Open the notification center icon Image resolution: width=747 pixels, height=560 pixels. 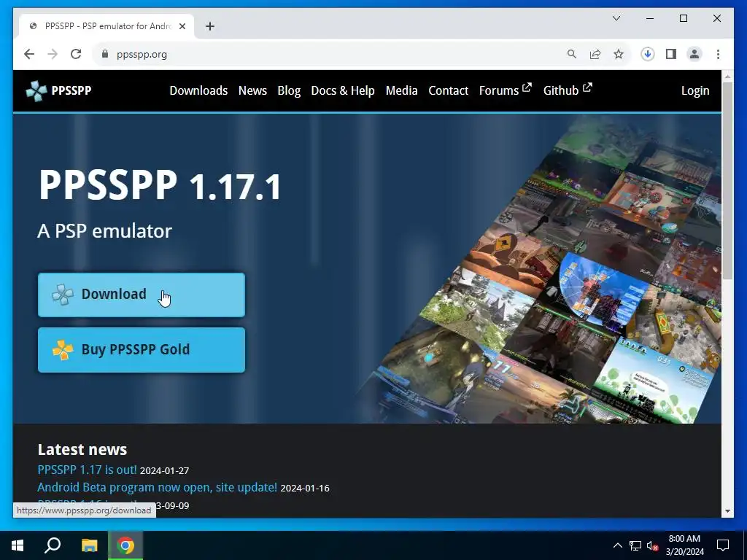(723, 545)
